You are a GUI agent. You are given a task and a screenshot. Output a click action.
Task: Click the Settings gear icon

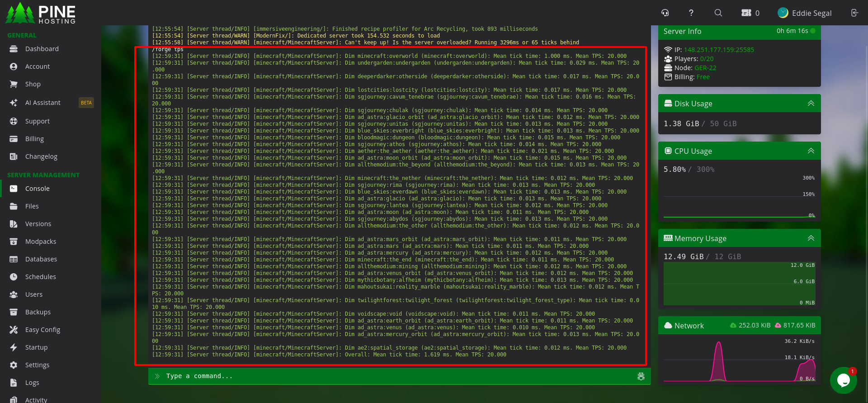[x=14, y=365]
